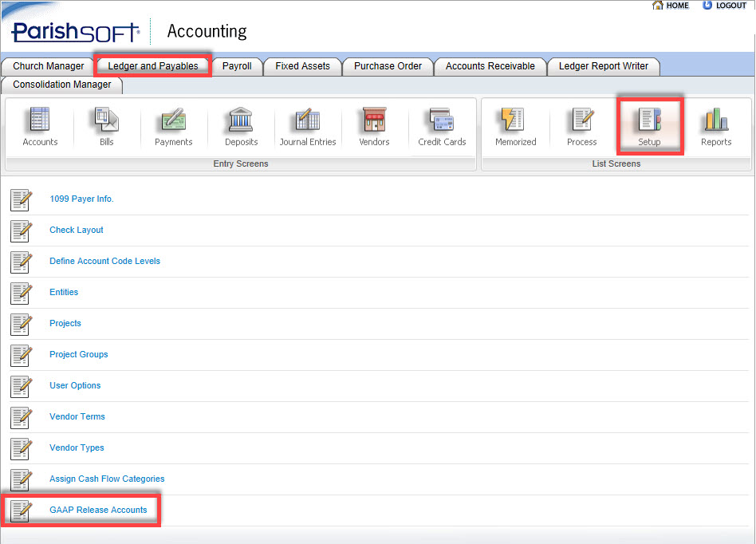756x544 pixels.
Task: Open the Check Layout link
Action: 77,230
